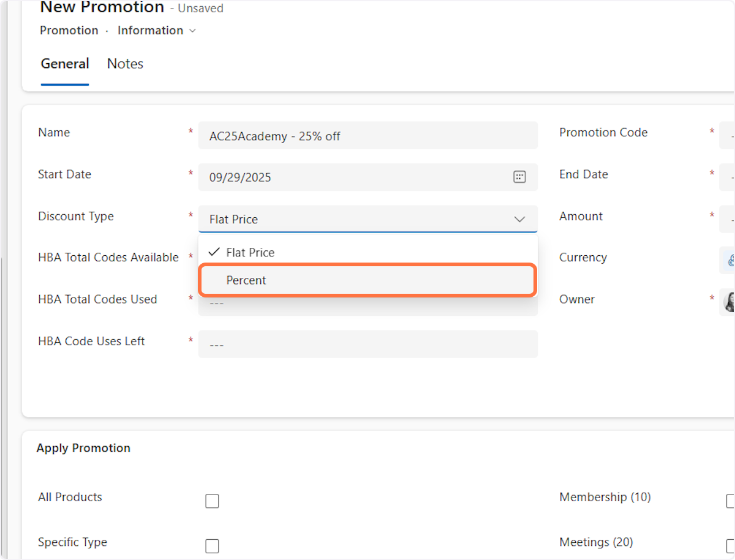The image size is (735, 560).
Task: Check the All Products checkbox
Action: pyautogui.click(x=212, y=501)
